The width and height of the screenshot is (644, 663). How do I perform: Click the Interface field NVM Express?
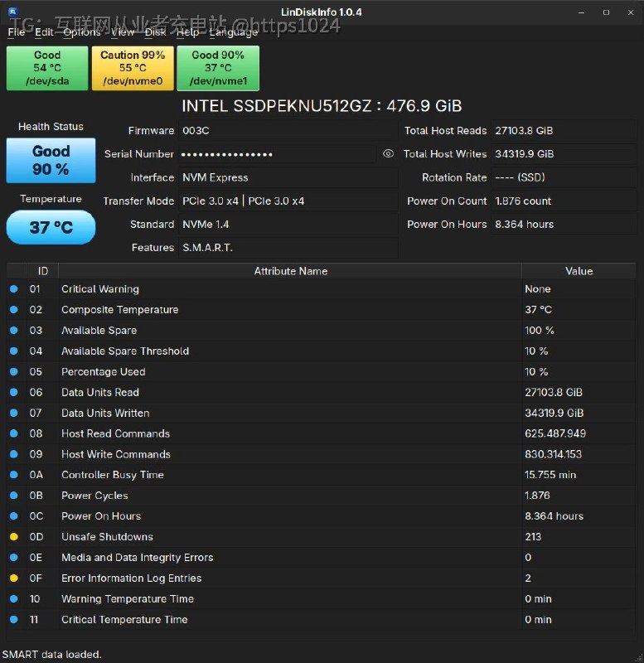[x=288, y=177]
